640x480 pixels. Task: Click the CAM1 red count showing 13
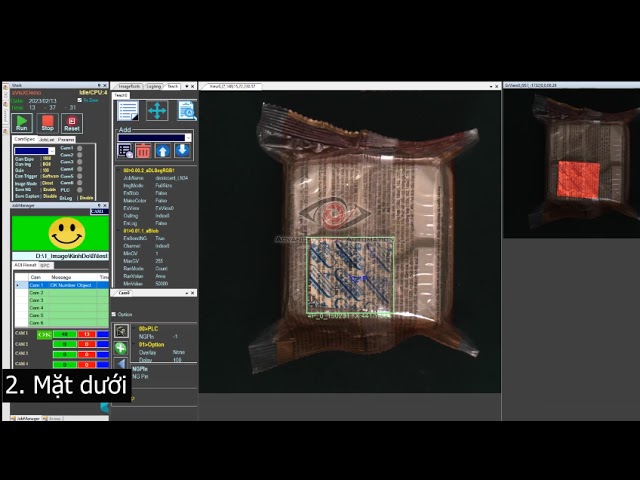click(87, 334)
